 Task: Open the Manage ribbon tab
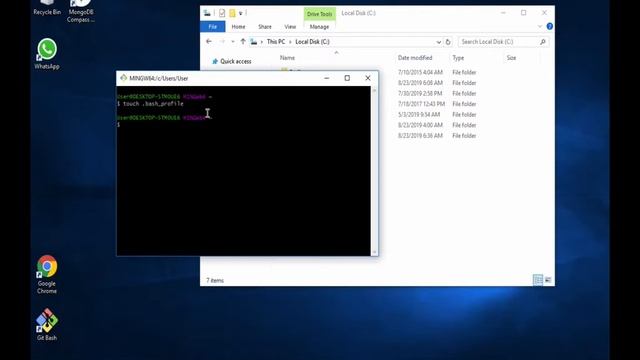[x=319, y=27]
